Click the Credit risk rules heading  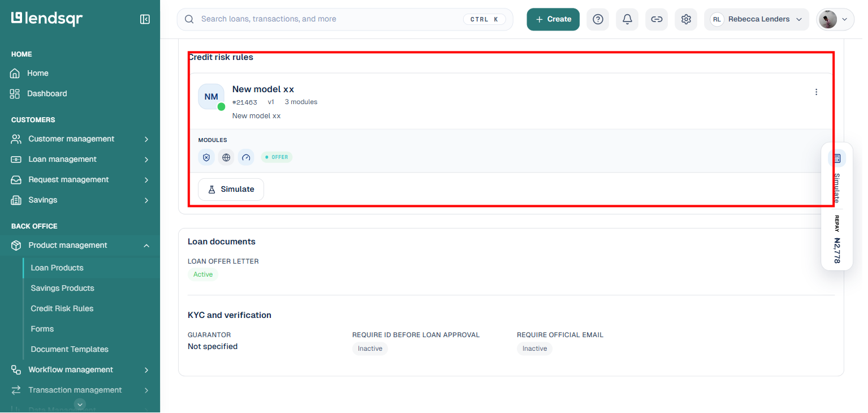[x=221, y=57]
